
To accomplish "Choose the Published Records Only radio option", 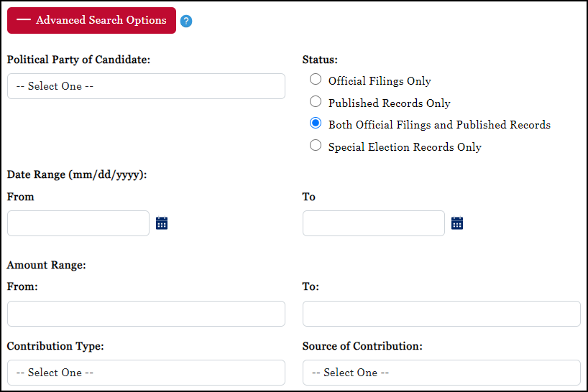I will pyautogui.click(x=316, y=102).
